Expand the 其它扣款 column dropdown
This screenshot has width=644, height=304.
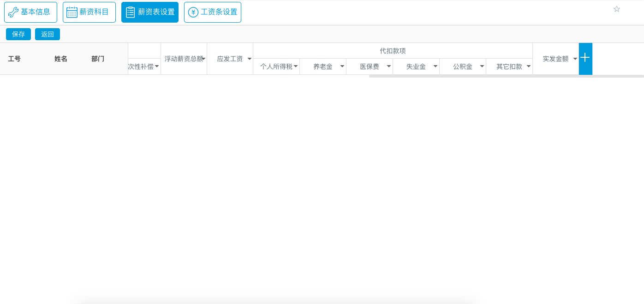coord(529,67)
